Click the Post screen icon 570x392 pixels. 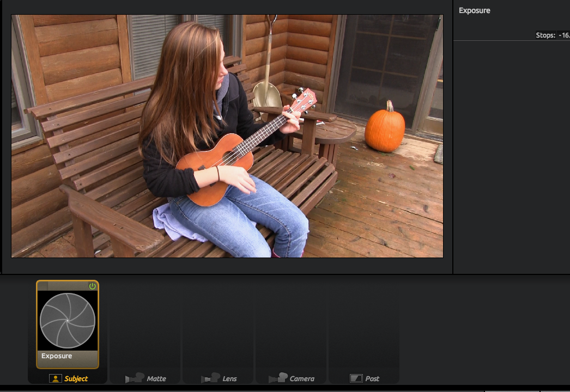tap(356, 378)
